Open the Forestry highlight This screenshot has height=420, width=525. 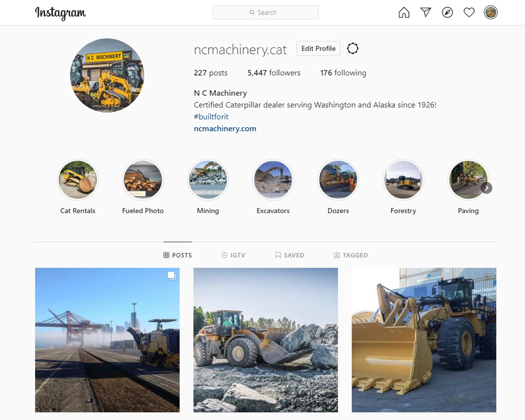403,180
